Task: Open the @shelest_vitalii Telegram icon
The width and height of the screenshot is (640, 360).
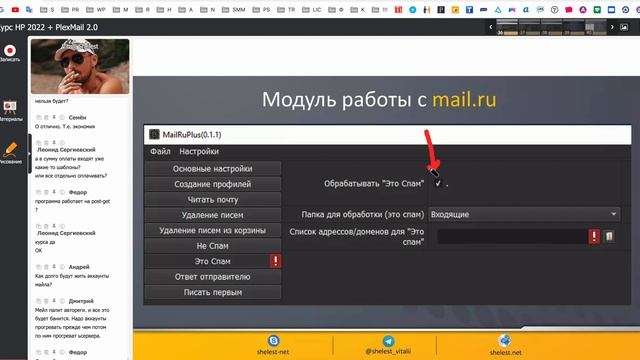Action: pos(388,341)
